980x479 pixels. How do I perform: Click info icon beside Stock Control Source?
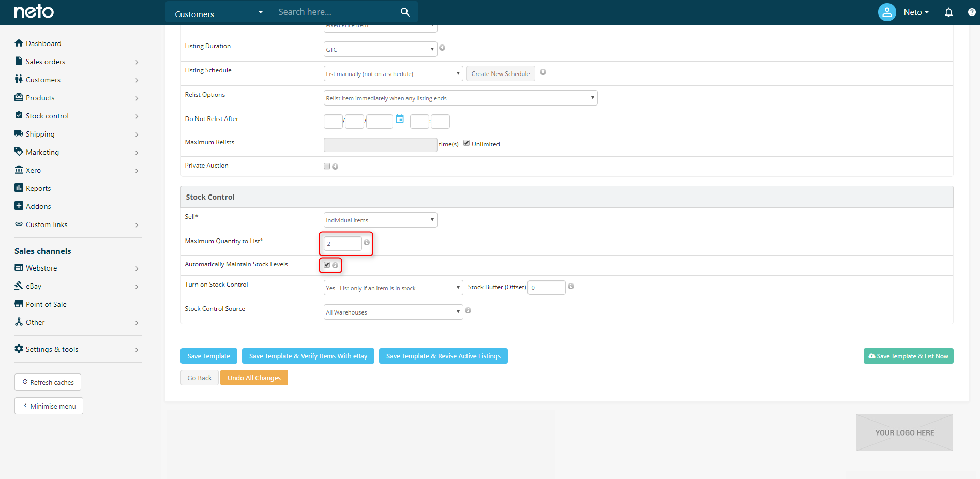point(468,310)
